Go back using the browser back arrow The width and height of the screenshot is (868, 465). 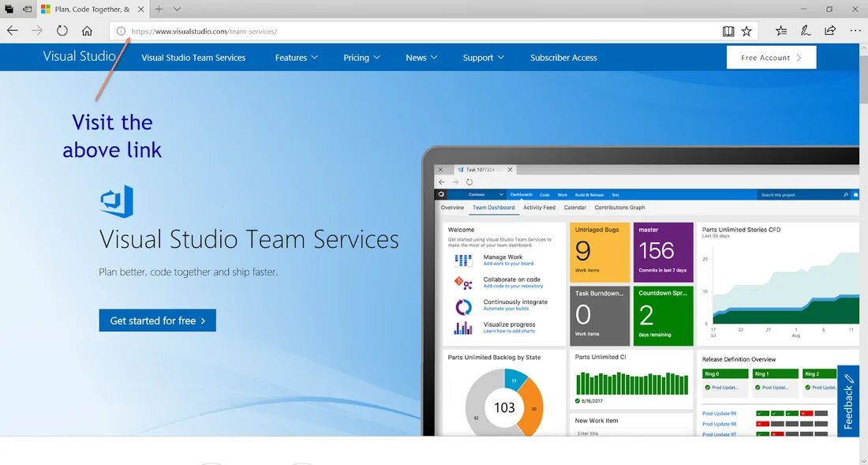pyautogui.click(x=12, y=31)
